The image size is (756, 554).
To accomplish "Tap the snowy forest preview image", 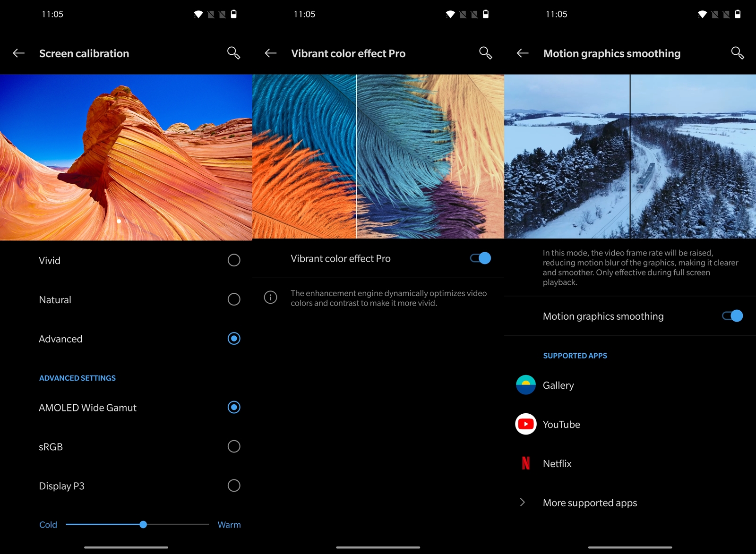I will pos(630,156).
